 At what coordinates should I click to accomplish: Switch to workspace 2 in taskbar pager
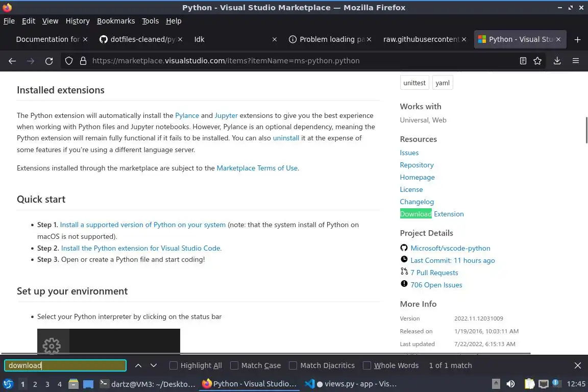coord(35,384)
